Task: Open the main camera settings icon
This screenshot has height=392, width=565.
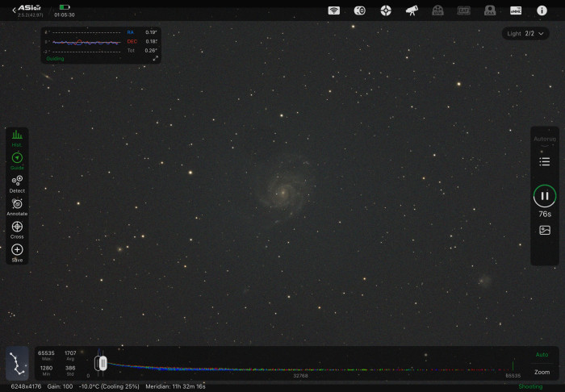Action: (x=359, y=10)
